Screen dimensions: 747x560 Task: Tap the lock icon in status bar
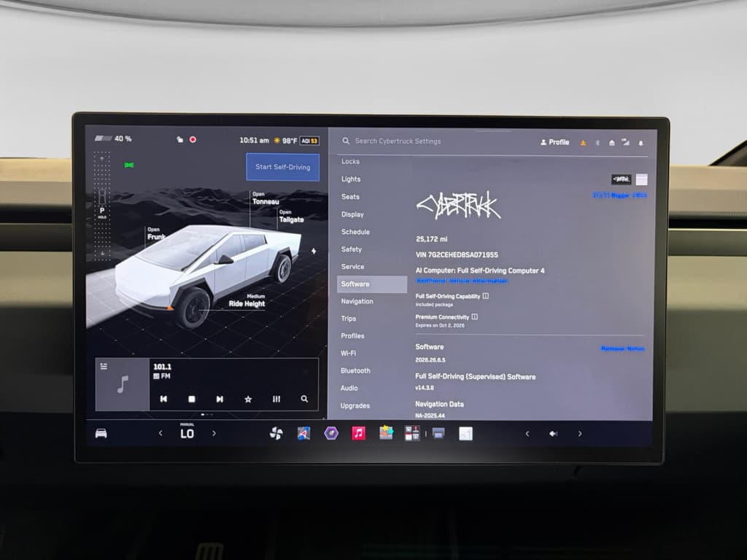coord(179,139)
